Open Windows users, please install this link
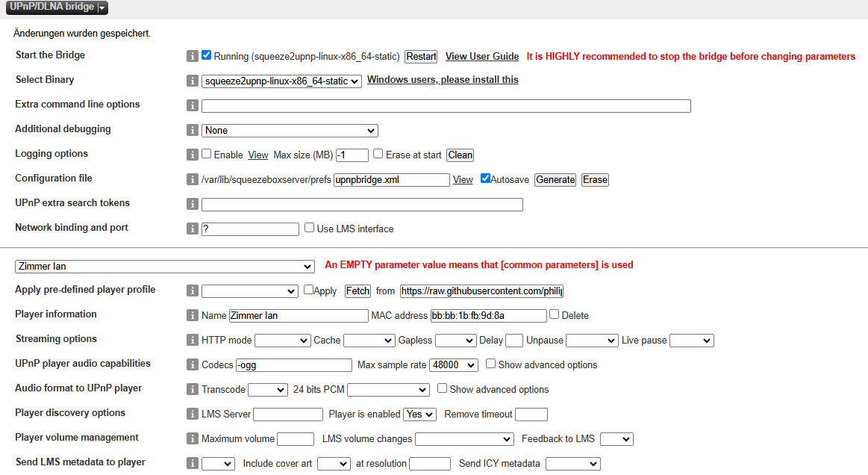 tap(443, 80)
